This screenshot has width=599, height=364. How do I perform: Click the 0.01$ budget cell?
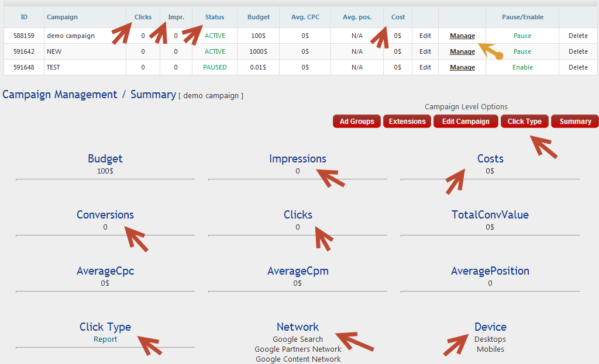(x=258, y=67)
